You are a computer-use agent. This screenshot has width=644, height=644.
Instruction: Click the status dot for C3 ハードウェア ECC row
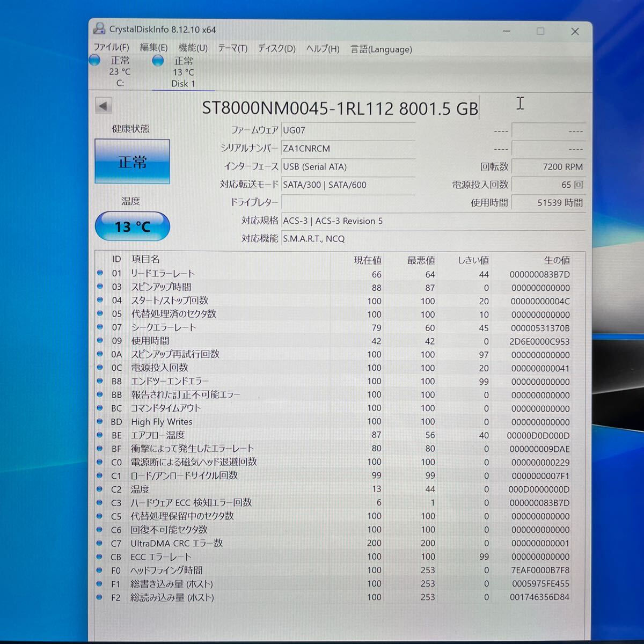tap(99, 502)
